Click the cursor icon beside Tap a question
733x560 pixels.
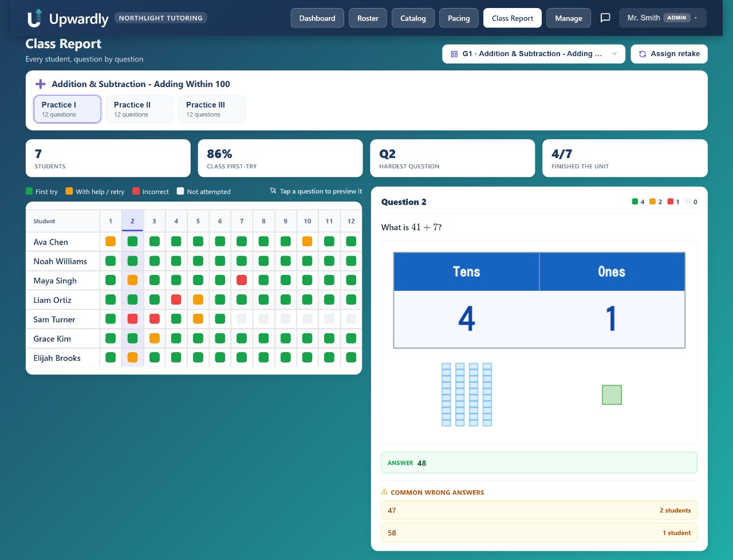pos(273,191)
